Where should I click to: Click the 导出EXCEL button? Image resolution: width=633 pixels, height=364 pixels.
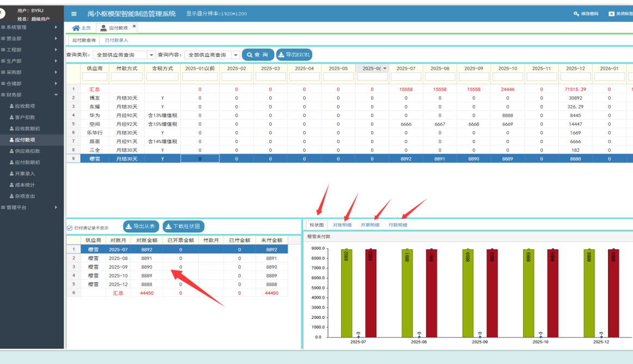click(294, 55)
